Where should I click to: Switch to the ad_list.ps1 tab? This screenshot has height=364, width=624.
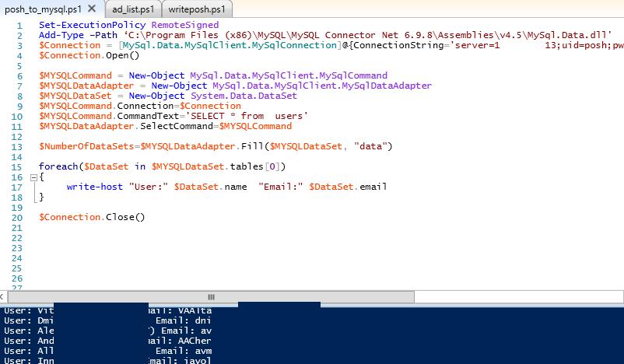pyautogui.click(x=133, y=9)
